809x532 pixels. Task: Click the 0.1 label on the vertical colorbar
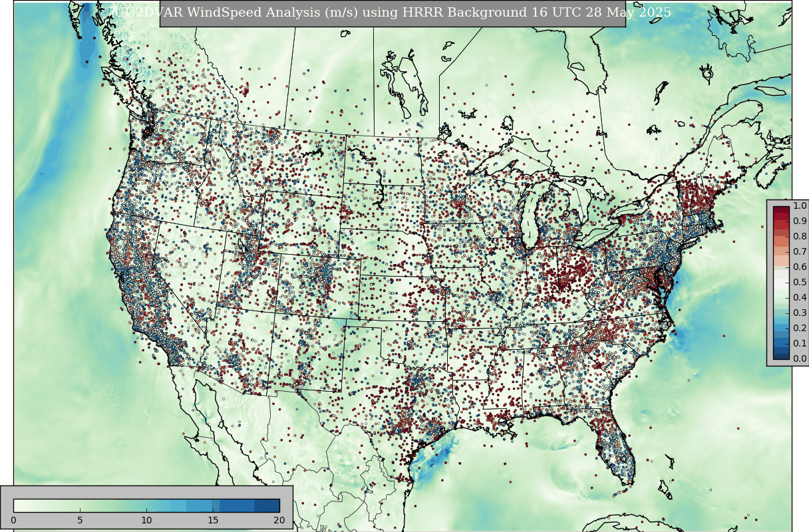pos(800,344)
